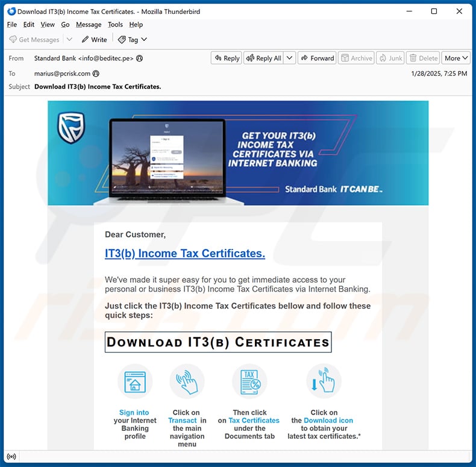Click Download IT3(b) Certificates button
Viewport: 476px width, 467px height.
tap(218, 342)
